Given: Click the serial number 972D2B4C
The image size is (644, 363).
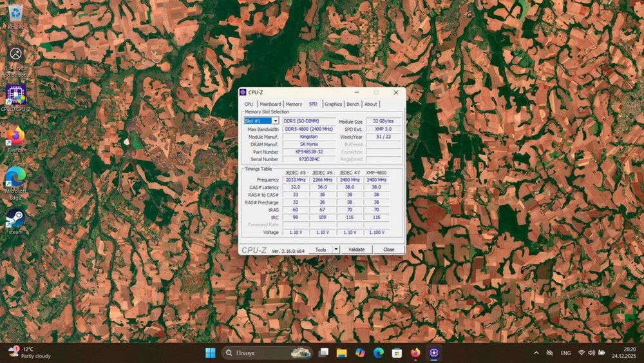Looking at the screenshot, I should (309, 159).
